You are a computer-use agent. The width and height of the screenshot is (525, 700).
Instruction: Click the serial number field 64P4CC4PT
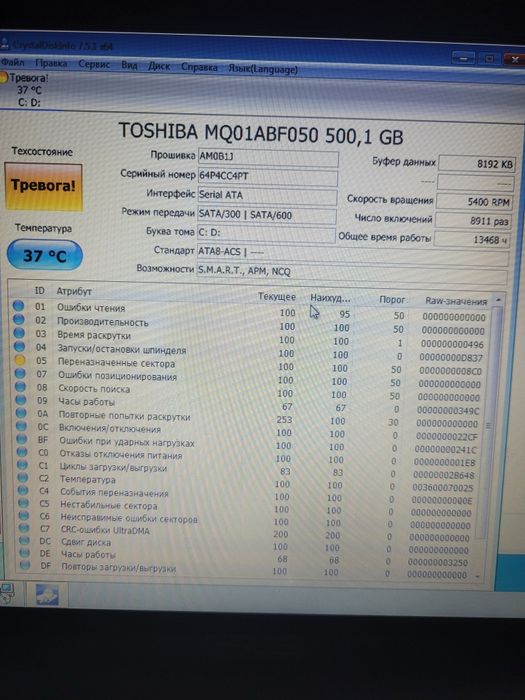[267, 176]
